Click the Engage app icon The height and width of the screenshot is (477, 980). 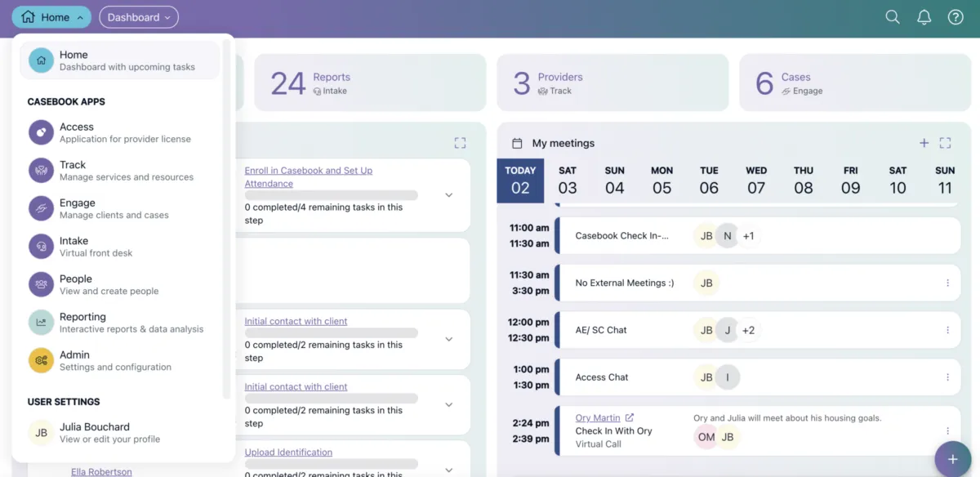click(41, 208)
